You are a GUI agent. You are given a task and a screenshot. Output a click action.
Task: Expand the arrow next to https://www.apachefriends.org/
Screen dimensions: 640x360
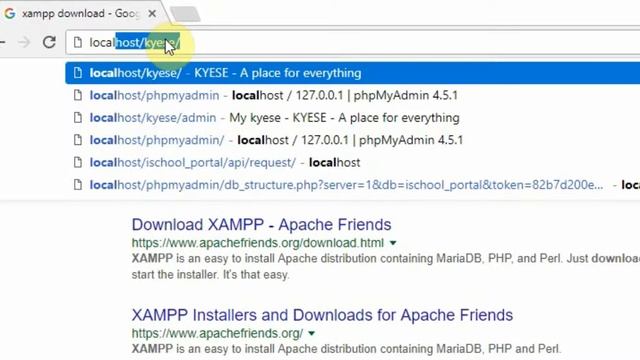(x=312, y=334)
